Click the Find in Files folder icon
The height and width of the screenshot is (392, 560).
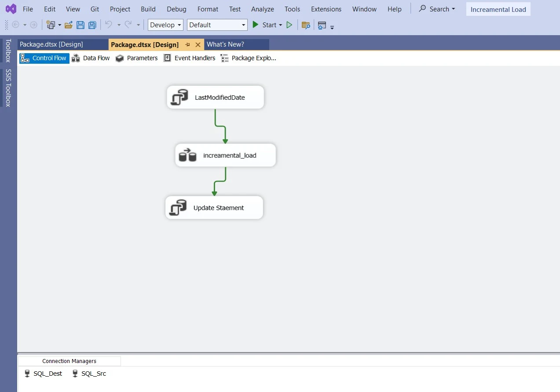(x=306, y=25)
